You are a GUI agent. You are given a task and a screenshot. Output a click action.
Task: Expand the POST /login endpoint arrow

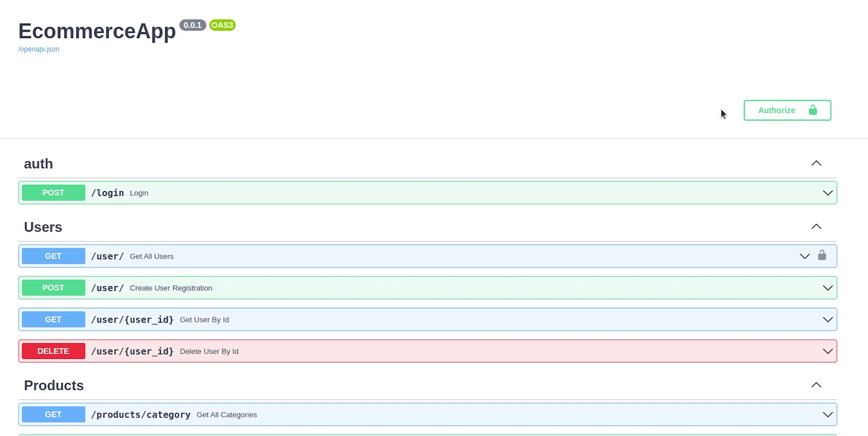click(827, 193)
